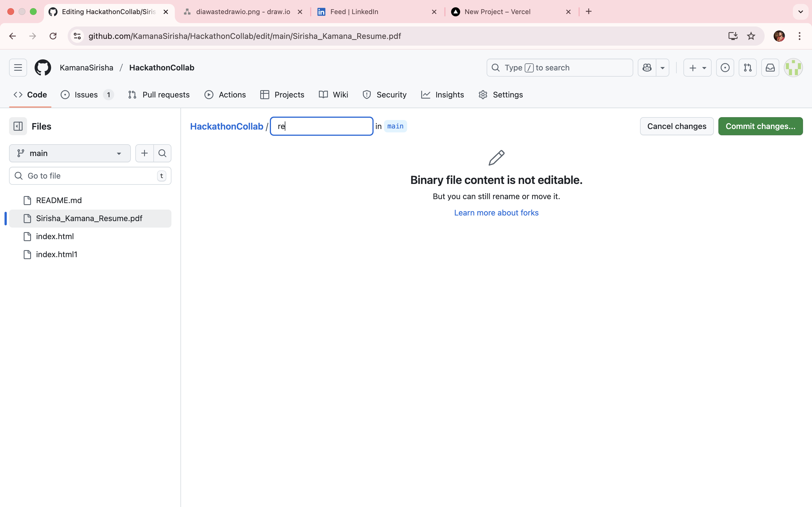Open the create new plus dropdown
This screenshot has width=812, height=507.
click(697, 68)
